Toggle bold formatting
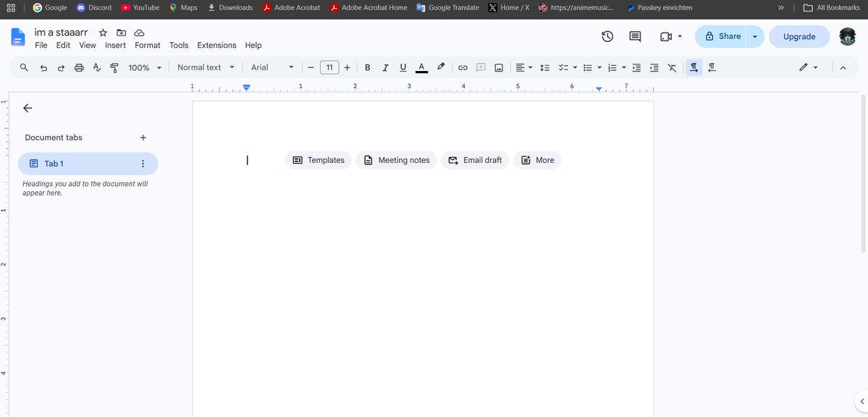This screenshot has width=868, height=417. tap(368, 67)
